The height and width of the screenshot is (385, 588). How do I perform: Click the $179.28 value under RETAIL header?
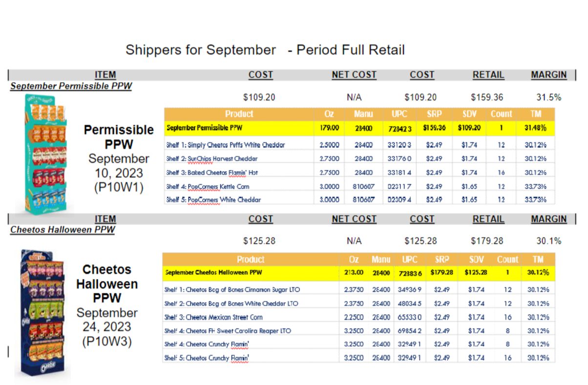(x=487, y=241)
